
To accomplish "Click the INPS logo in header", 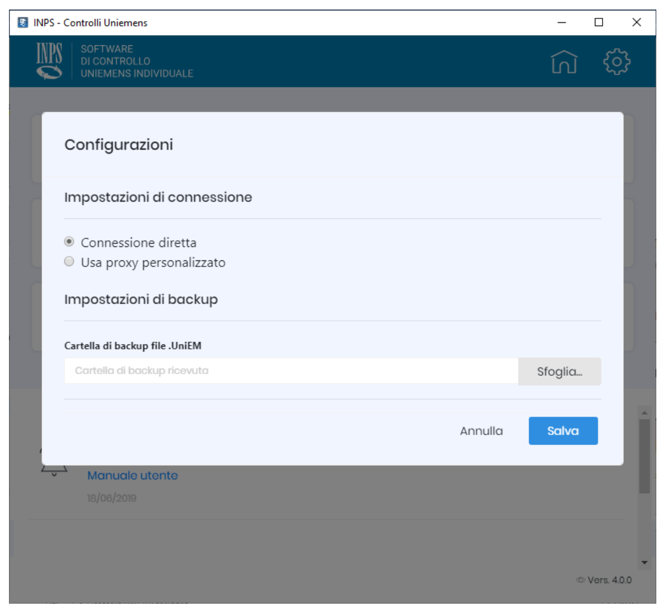I will 49,61.
